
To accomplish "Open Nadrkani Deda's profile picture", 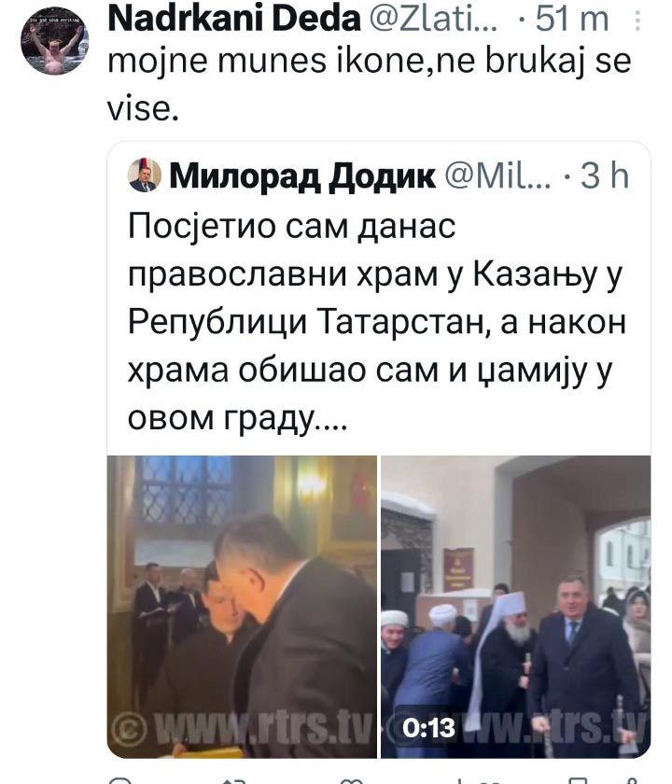I will point(55,41).
